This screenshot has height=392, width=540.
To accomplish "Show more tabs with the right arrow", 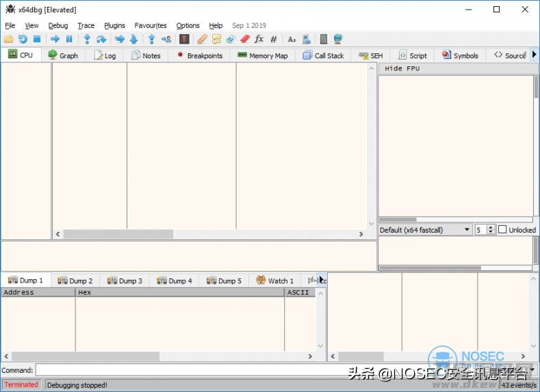I will click(534, 54).
